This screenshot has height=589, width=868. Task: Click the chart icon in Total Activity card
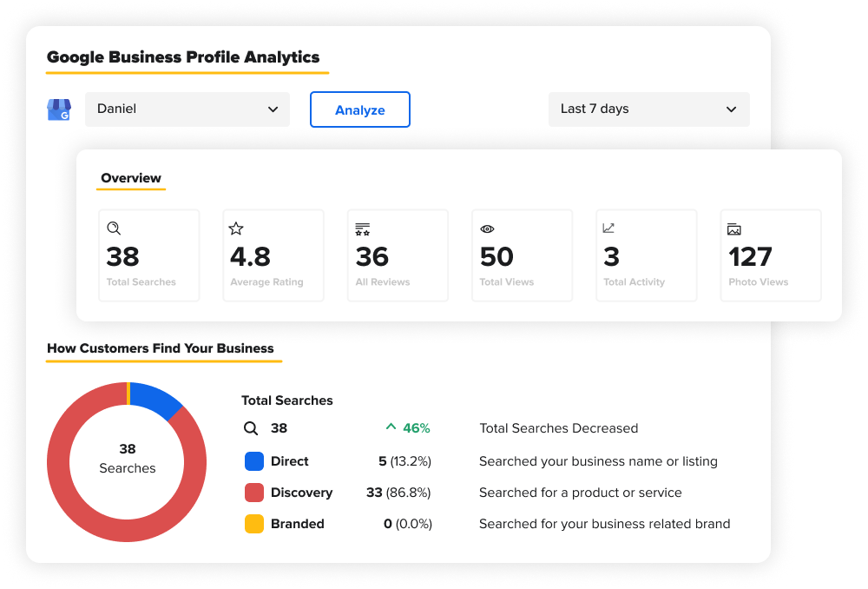click(608, 228)
